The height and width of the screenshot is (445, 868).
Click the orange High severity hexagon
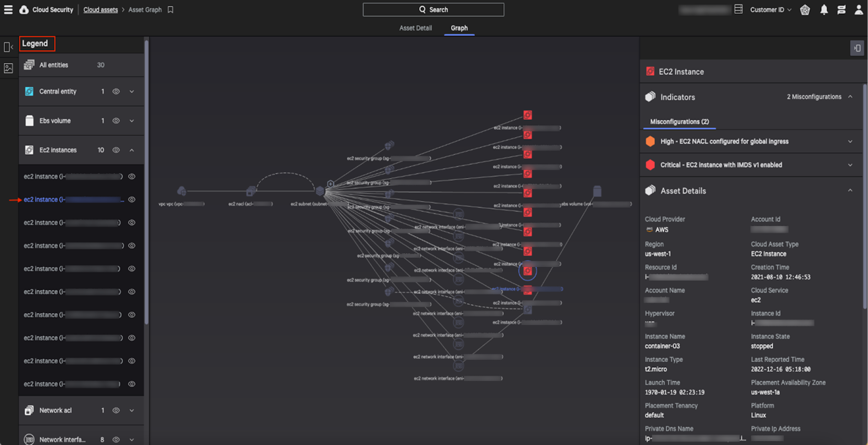[x=650, y=141]
